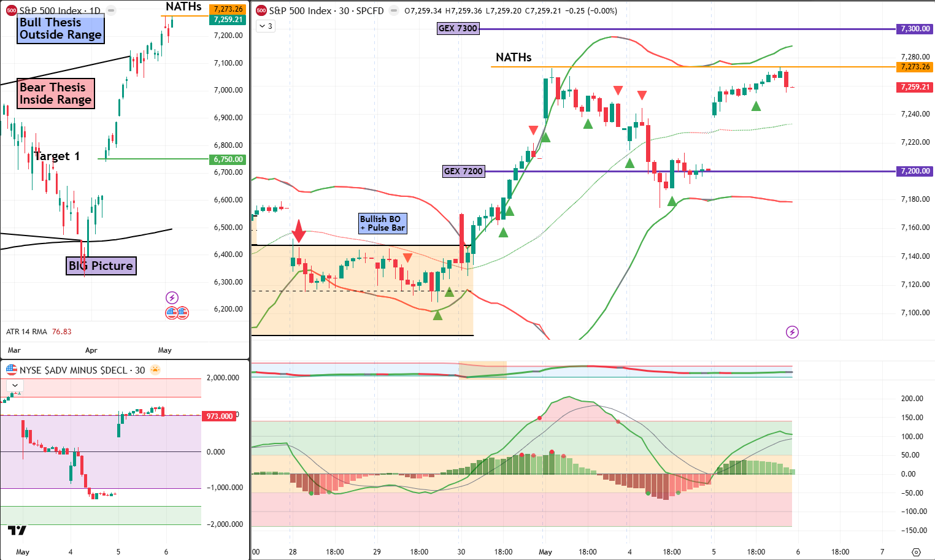Image resolution: width=935 pixels, height=560 pixels.
Task: Click the 6,750.00 green price label
Action: (x=228, y=159)
